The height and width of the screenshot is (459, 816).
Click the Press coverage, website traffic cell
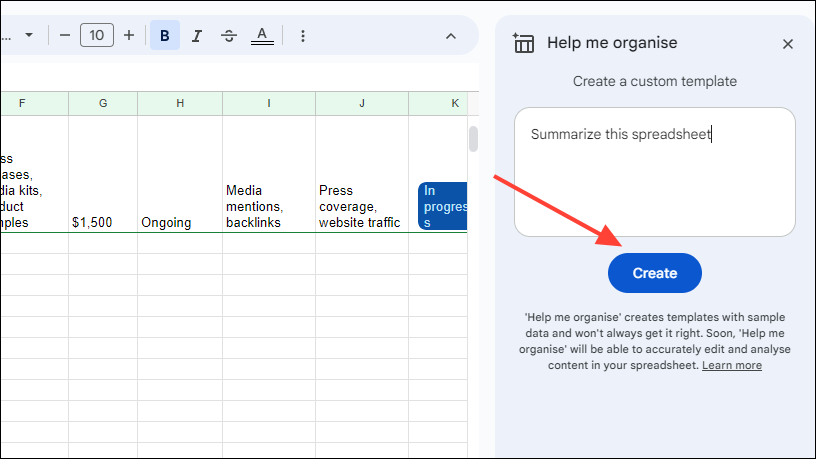tap(362, 174)
